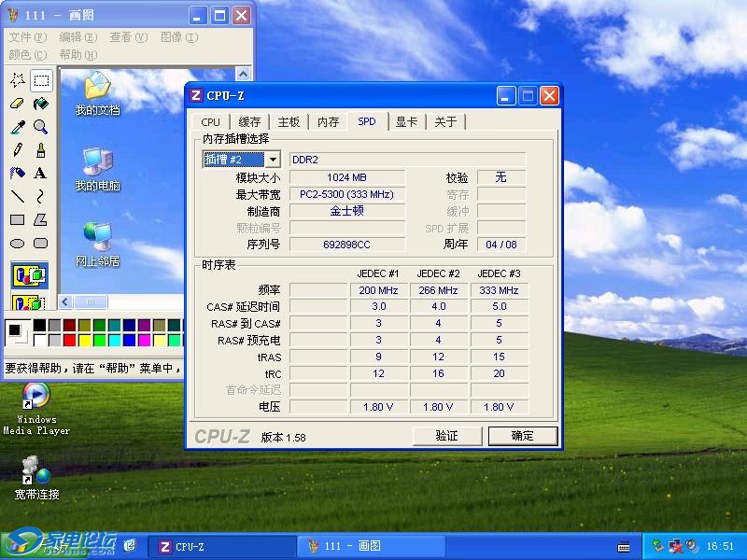Open the 文件 menu in Paint
The image size is (747, 560).
point(28,37)
